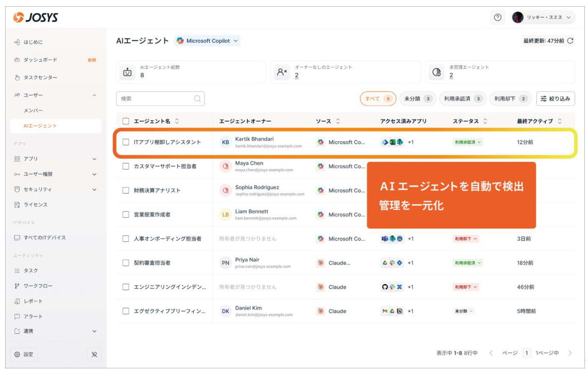The height and width of the screenshot is (373, 588).
Task: Expand the ユーザー権限 sidebar section
Action: coord(94,174)
